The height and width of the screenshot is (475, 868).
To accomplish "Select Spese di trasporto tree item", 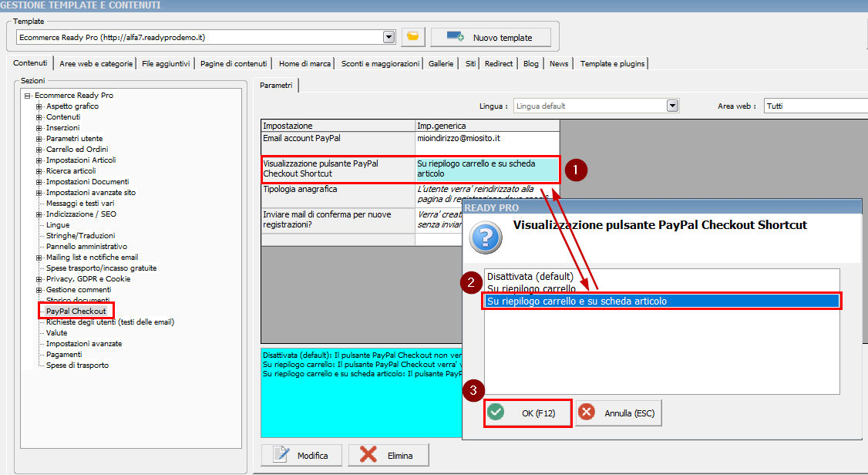I will point(78,366).
